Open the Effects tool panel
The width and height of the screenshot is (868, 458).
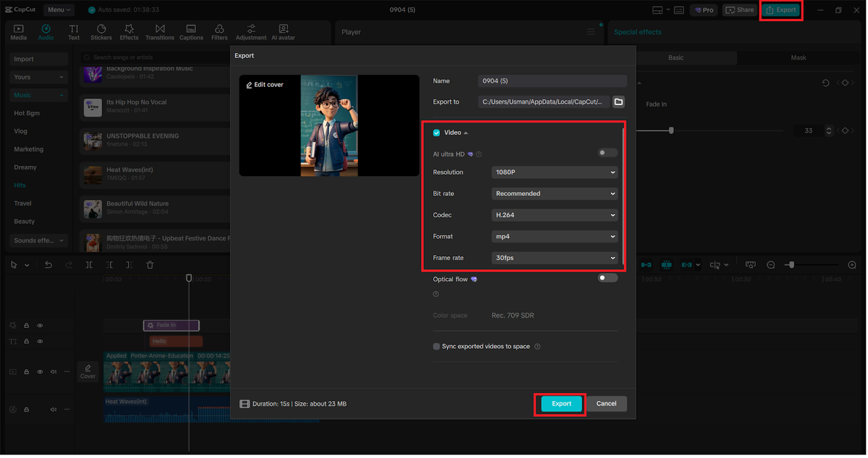point(129,32)
